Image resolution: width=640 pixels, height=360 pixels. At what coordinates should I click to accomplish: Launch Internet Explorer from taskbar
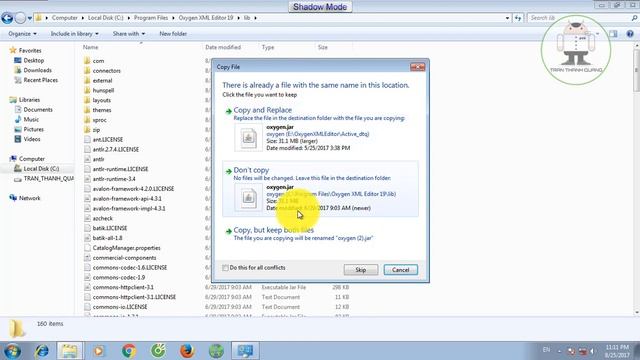42,351
